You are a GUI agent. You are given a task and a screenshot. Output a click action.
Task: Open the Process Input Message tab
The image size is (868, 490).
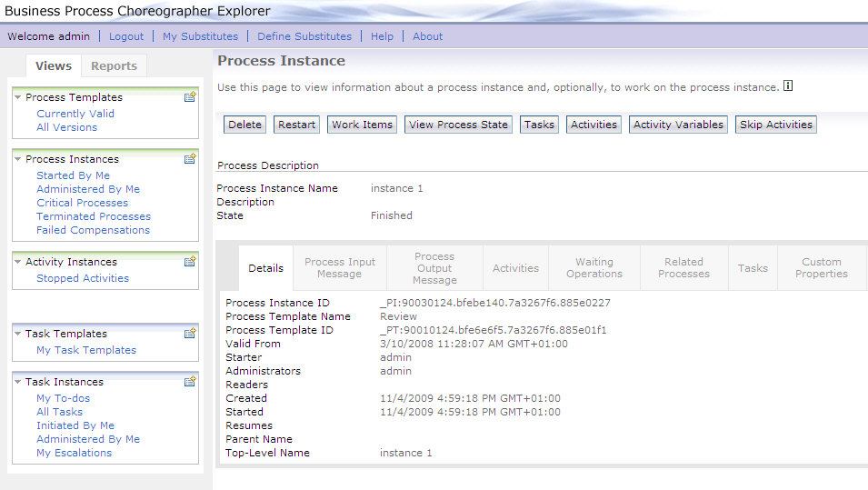pyautogui.click(x=340, y=268)
